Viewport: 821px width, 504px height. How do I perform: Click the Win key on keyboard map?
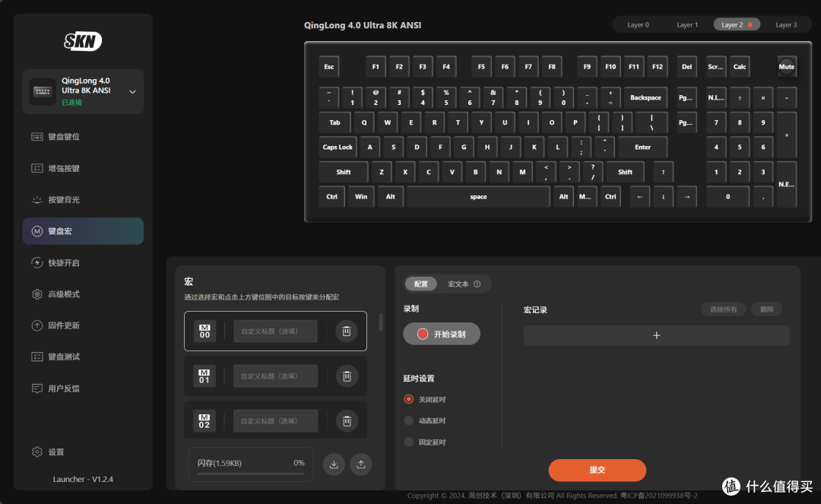click(361, 197)
